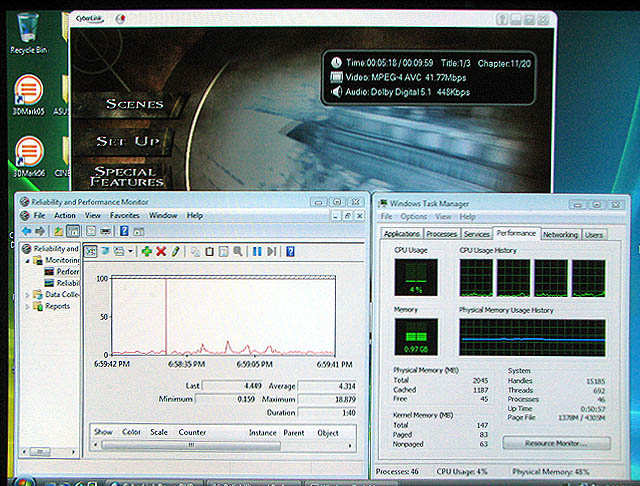
Task: Click the CPU Usage 4% meter
Action: coord(416,277)
